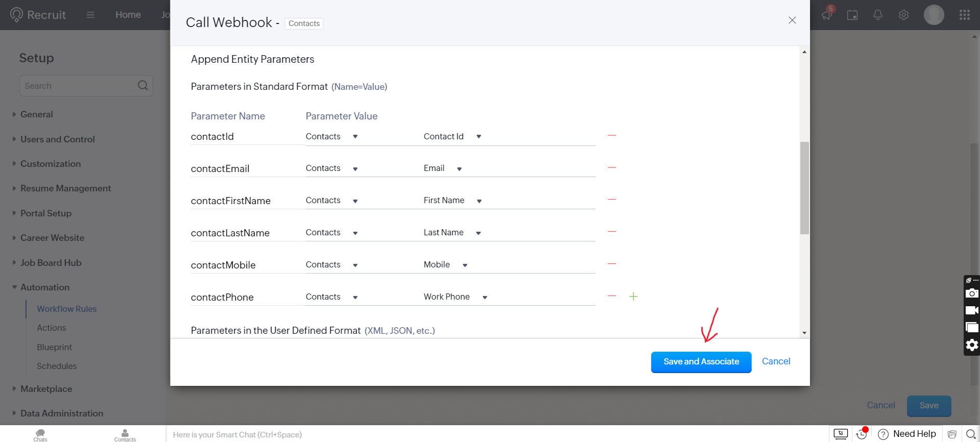Image resolution: width=980 pixels, height=442 pixels.
Task: Open Need Help
Action: coord(908,434)
